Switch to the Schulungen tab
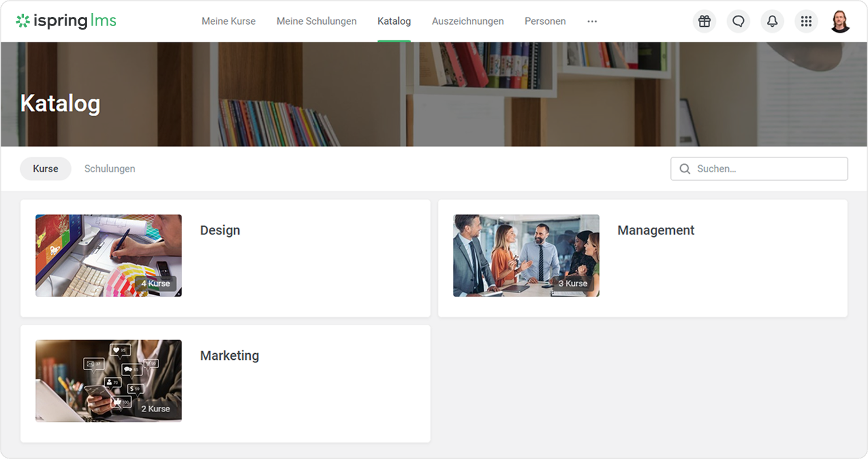The image size is (868, 459). [x=110, y=168]
